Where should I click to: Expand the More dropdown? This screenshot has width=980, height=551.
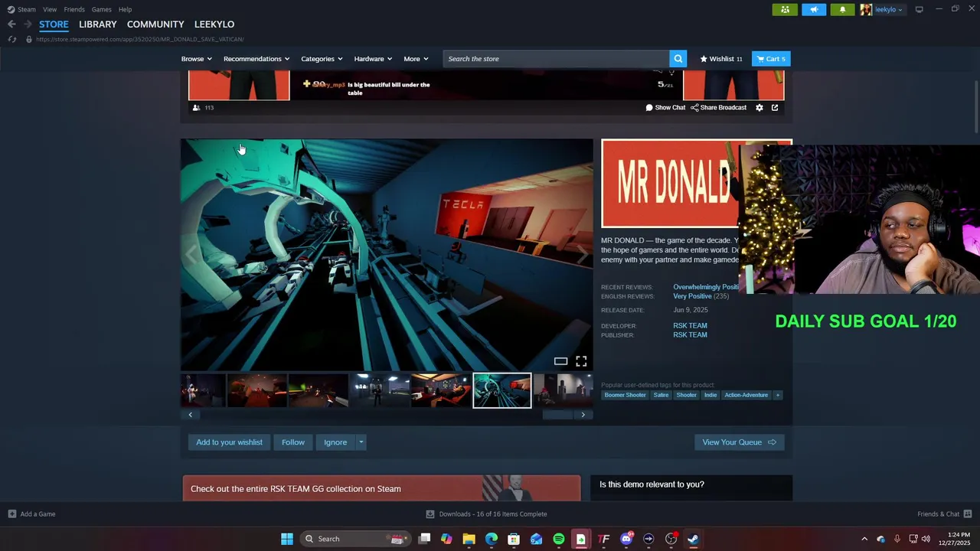click(416, 59)
